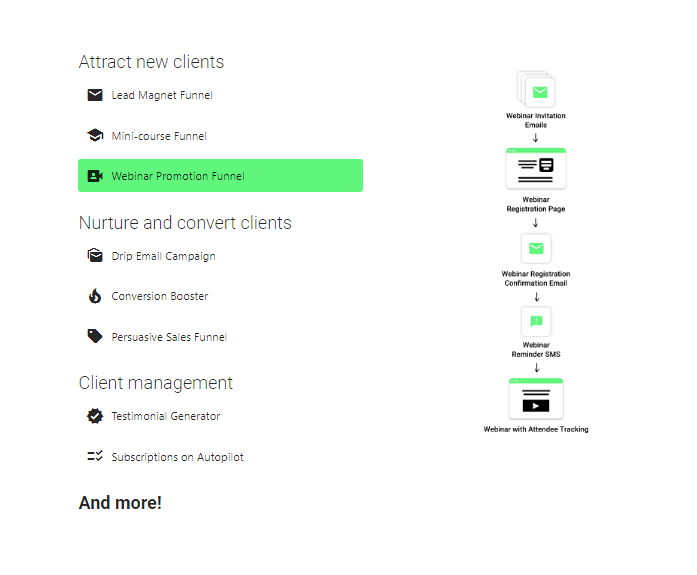This screenshot has height=575, width=697.
Task: Click the Webinar Reminder SMS icon
Action: click(536, 321)
